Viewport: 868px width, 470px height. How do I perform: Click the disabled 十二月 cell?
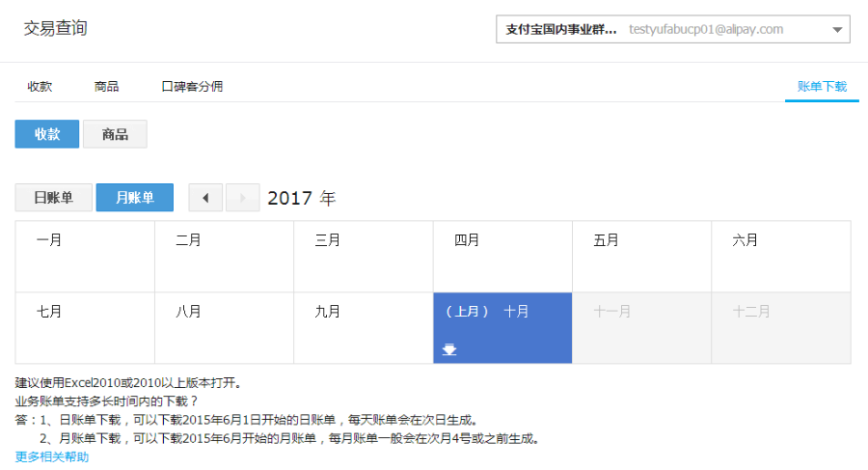pyautogui.click(x=781, y=328)
